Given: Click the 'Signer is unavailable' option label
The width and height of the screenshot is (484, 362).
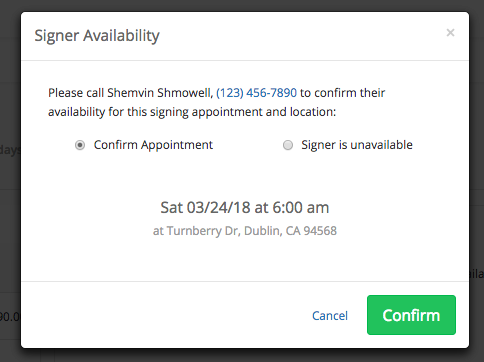Looking at the screenshot, I should click(x=357, y=145).
